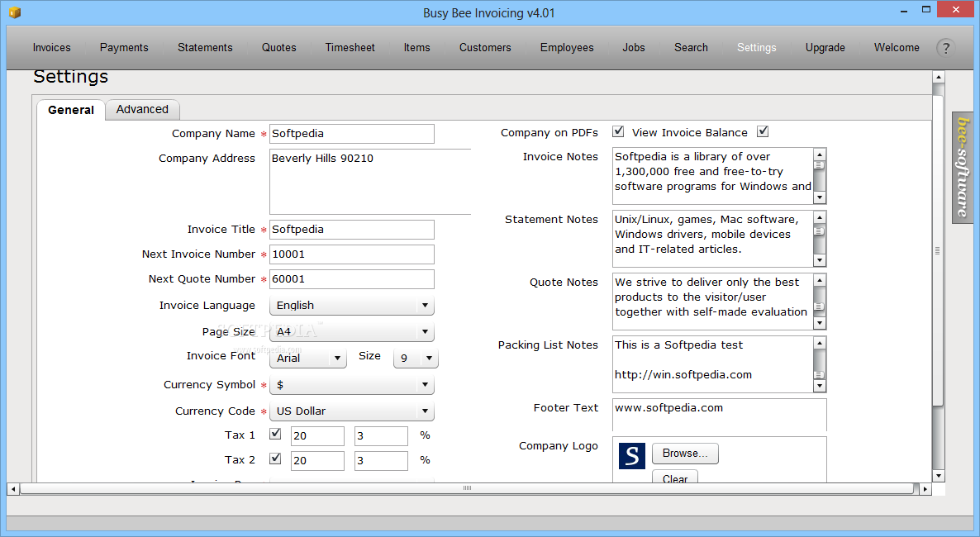Open the font Size dropdown
The height and width of the screenshot is (537, 980).
[x=416, y=358]
